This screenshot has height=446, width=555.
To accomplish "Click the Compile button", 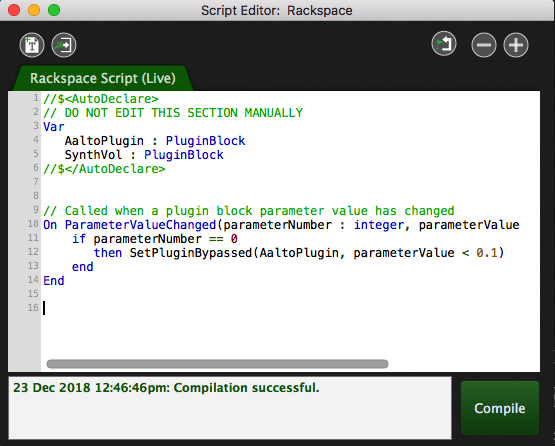I will [x=500, y=408].
